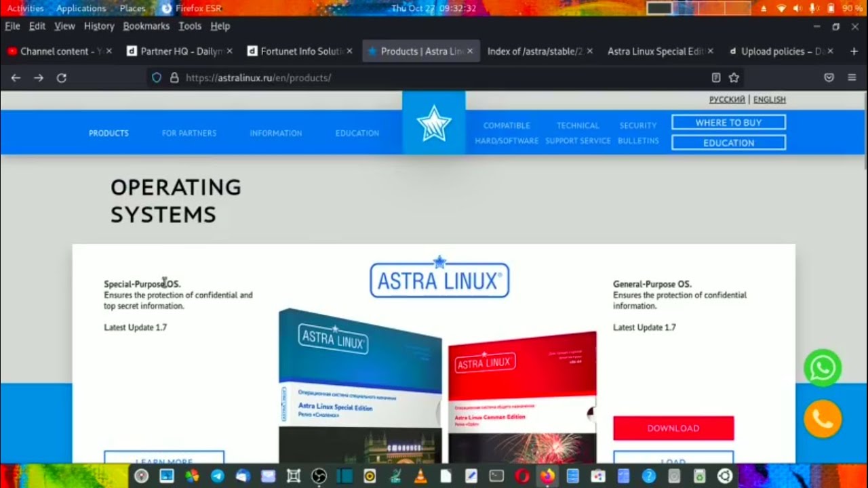Viewport: 868px width, 488px height.
Task: Click the URL address bar
Action: 444,78
